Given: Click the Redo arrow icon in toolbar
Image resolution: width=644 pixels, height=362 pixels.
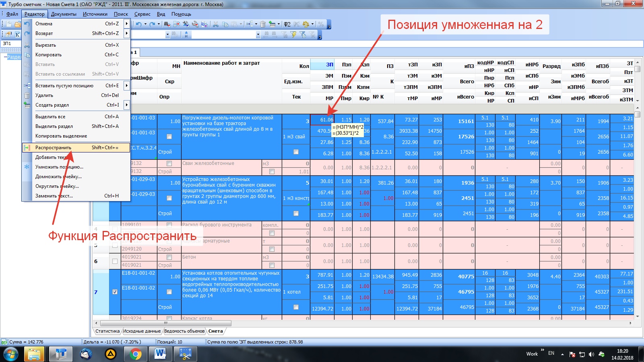Looking at the screenshot, I should 152,24.
